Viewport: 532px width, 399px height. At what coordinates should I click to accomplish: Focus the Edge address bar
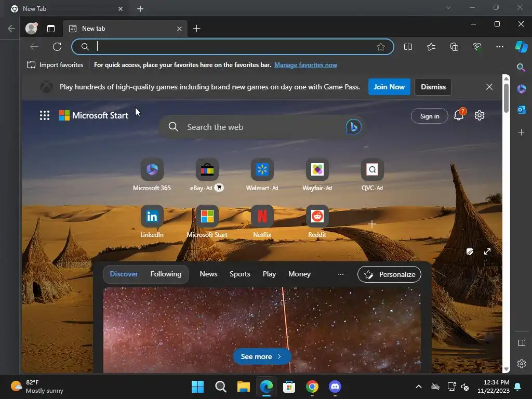pos(232,46)
